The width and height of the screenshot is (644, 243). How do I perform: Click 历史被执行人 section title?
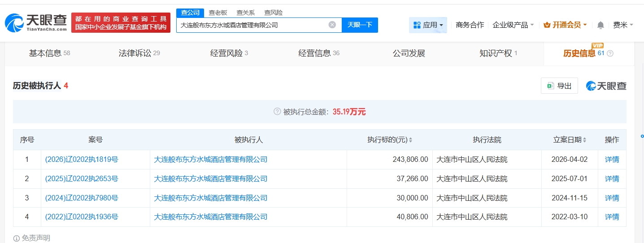37,86
